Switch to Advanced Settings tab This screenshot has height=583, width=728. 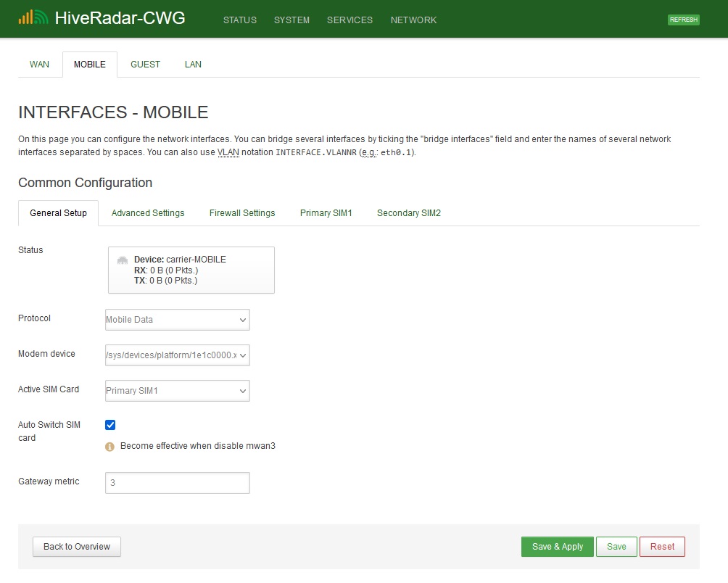(148, 212)
